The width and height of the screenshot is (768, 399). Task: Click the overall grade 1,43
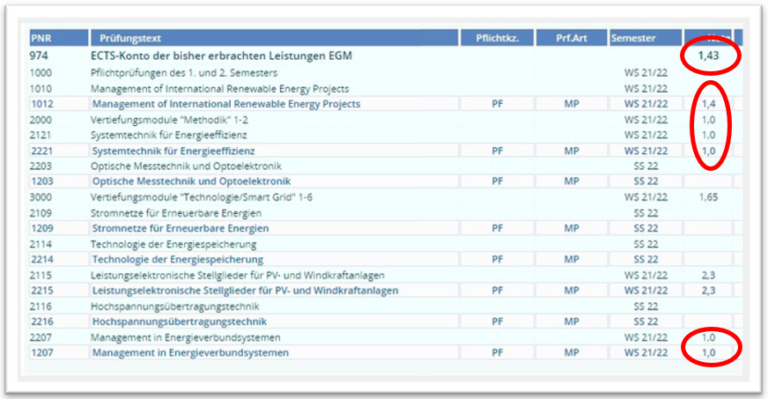pyautogui.click(x=708, y=56)
